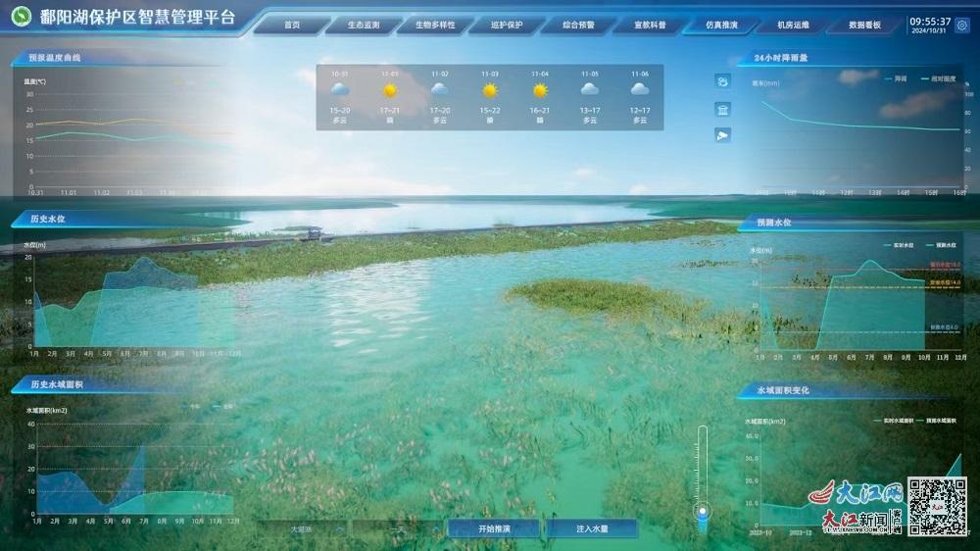Click the 历史水域面积 panel title
The height and width of the screenshot is (551, 980).
57,384
